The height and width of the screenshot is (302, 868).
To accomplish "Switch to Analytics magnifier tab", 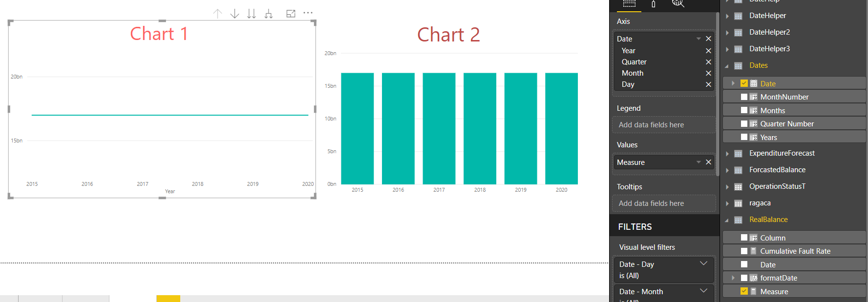I will (x=678, y=4).
